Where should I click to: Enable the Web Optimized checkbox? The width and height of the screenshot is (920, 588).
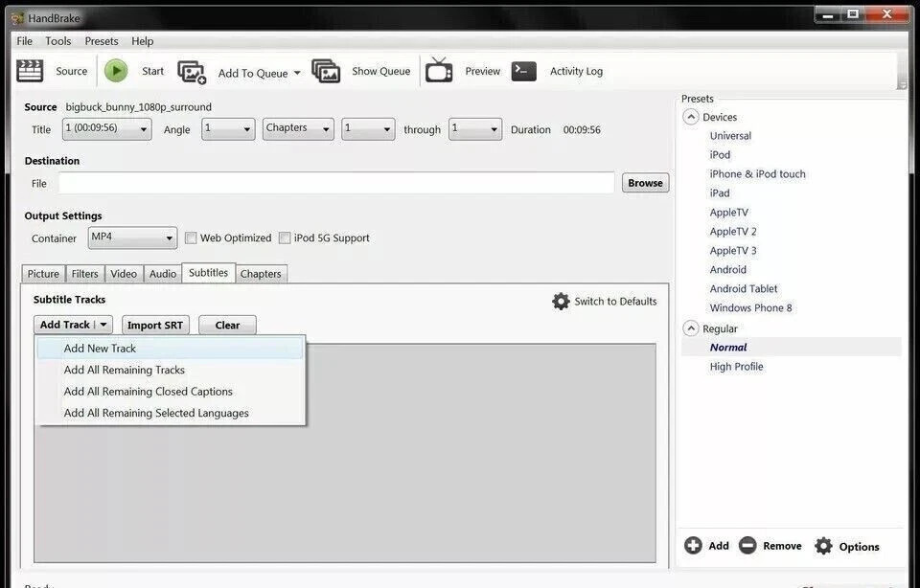click(x=191, y=237)
